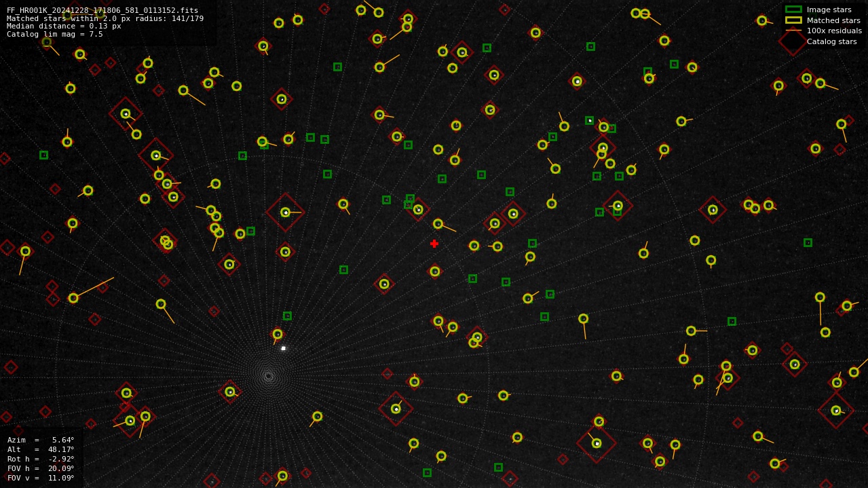Click the green Image stars legend symbol
The height and width of the screenshot is (488, 868).
pos(793,10)
